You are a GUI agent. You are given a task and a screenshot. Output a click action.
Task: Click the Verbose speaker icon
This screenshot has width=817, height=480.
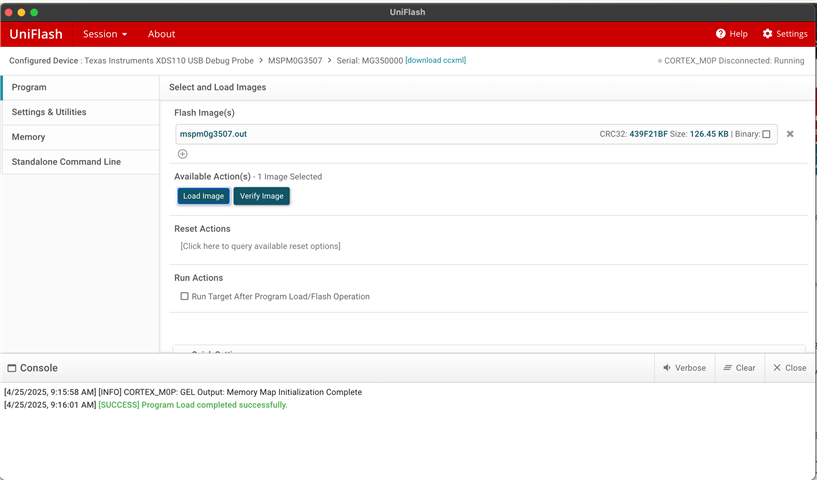click(x=666, y=368)
